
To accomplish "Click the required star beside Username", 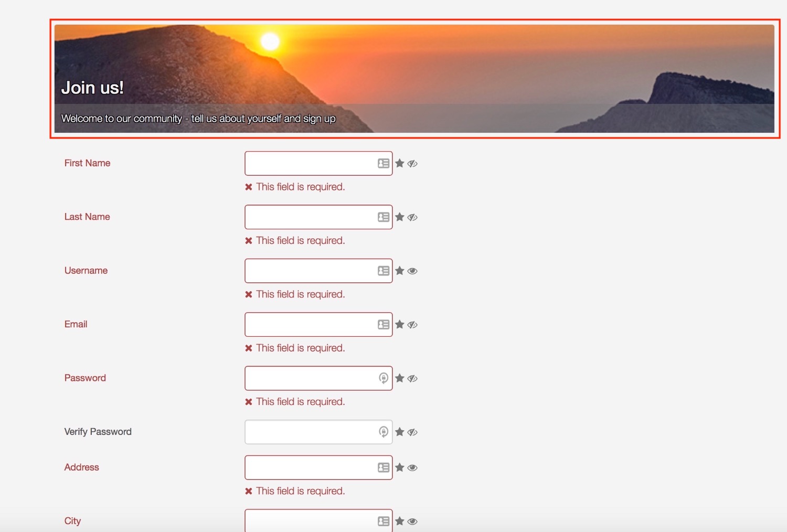I will 400,271.
